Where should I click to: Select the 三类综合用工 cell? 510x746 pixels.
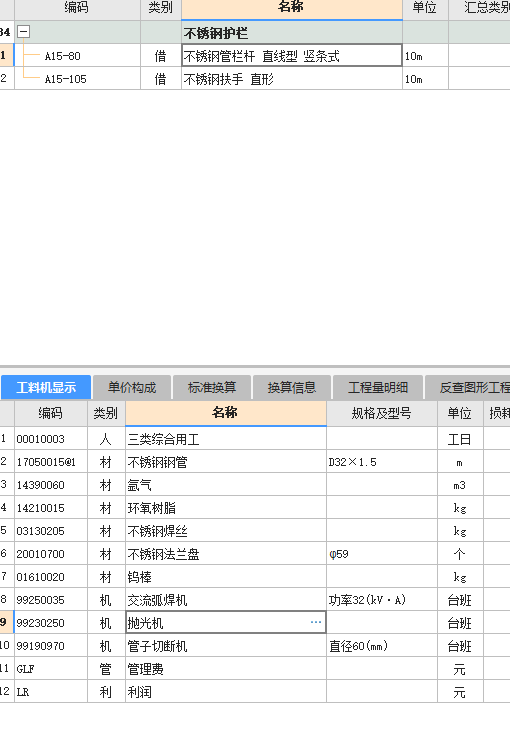226,439
